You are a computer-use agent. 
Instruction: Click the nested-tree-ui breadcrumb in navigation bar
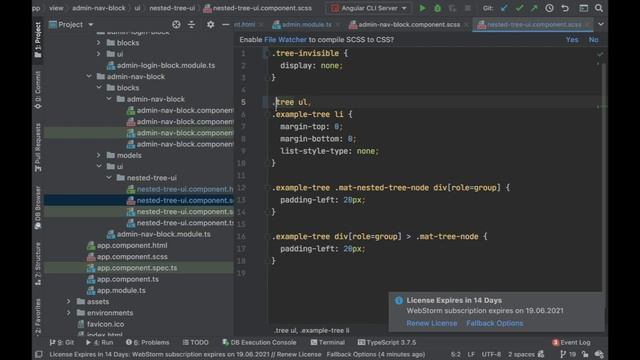172,8
